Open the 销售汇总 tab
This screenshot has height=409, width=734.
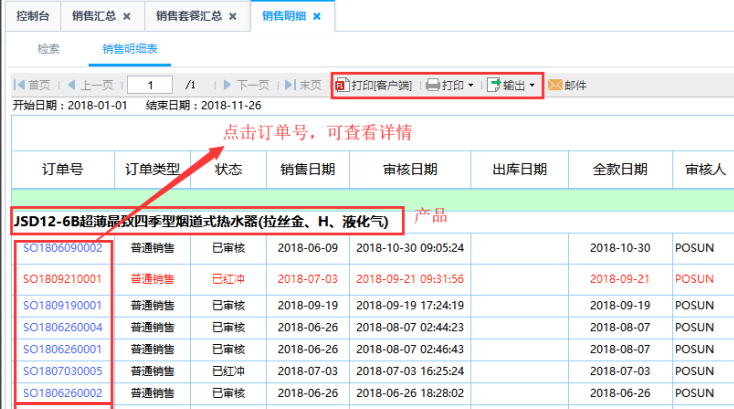pos(93,16)
